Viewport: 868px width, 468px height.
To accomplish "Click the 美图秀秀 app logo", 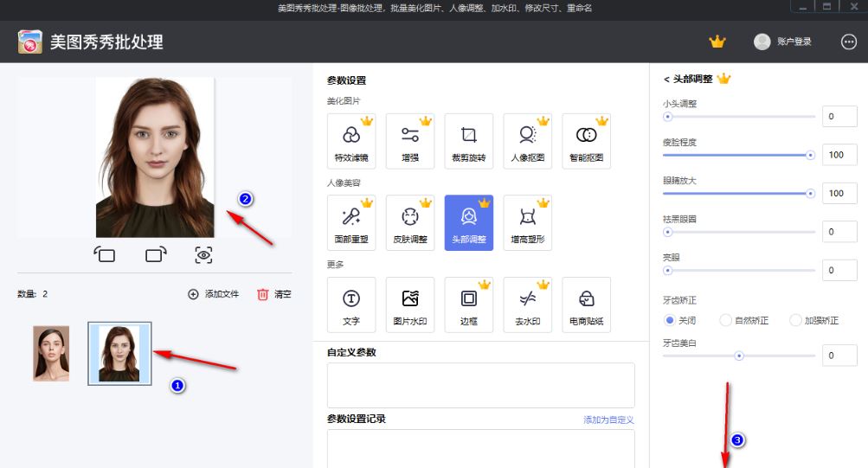I will click(x=30, y=42).
